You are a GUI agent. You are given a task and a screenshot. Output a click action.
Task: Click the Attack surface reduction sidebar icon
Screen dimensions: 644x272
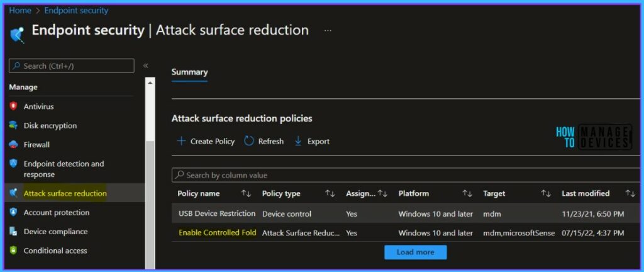[14, 193]
